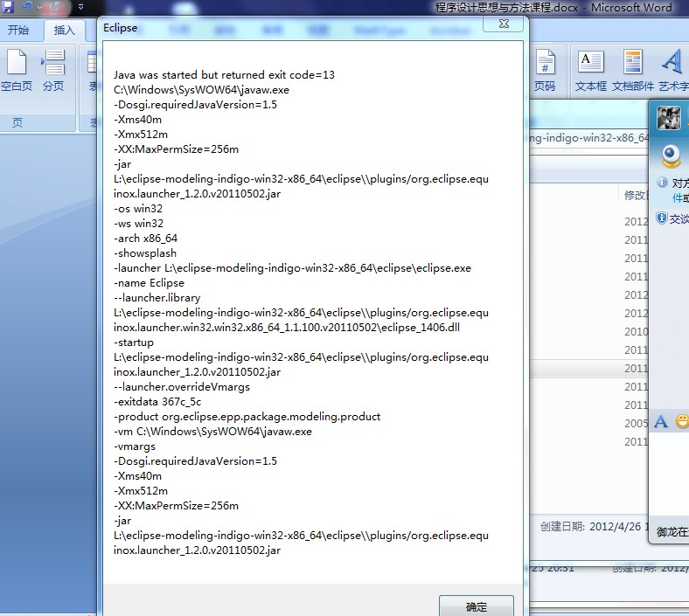Click the Save icon in the Word quick access toolbar
689x616 pixels.
click(8, 7)
